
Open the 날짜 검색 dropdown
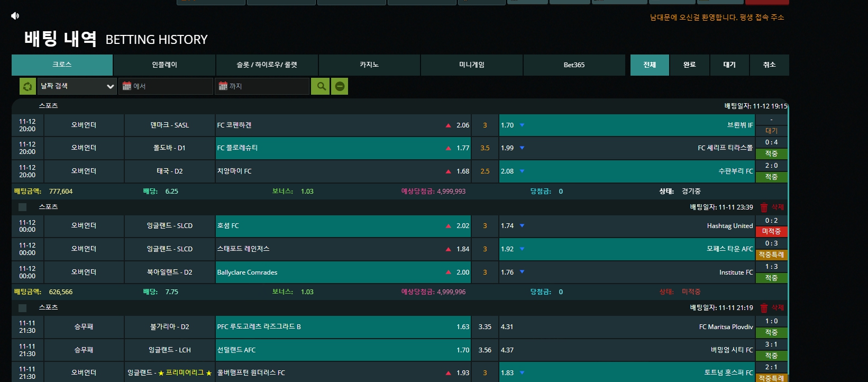click(x=77, y=86)
